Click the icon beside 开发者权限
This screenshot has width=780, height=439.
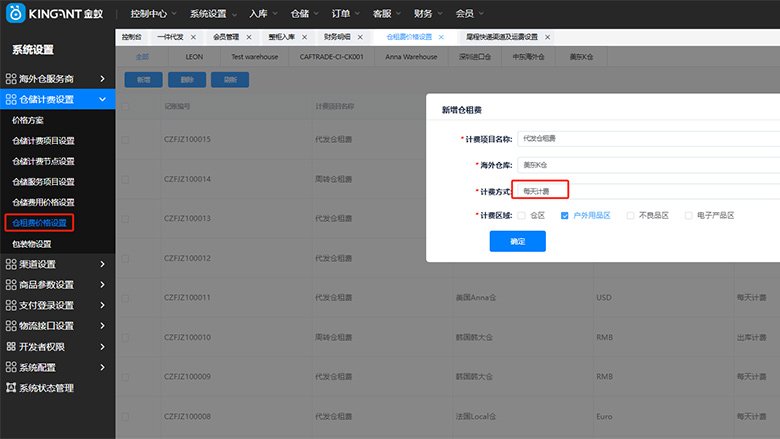11,347
